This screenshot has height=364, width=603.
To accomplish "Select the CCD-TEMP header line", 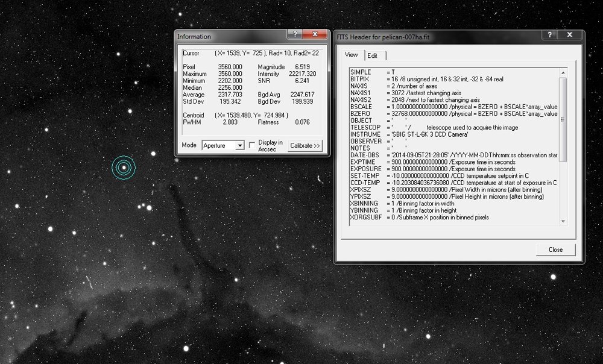I will [454, 183].
